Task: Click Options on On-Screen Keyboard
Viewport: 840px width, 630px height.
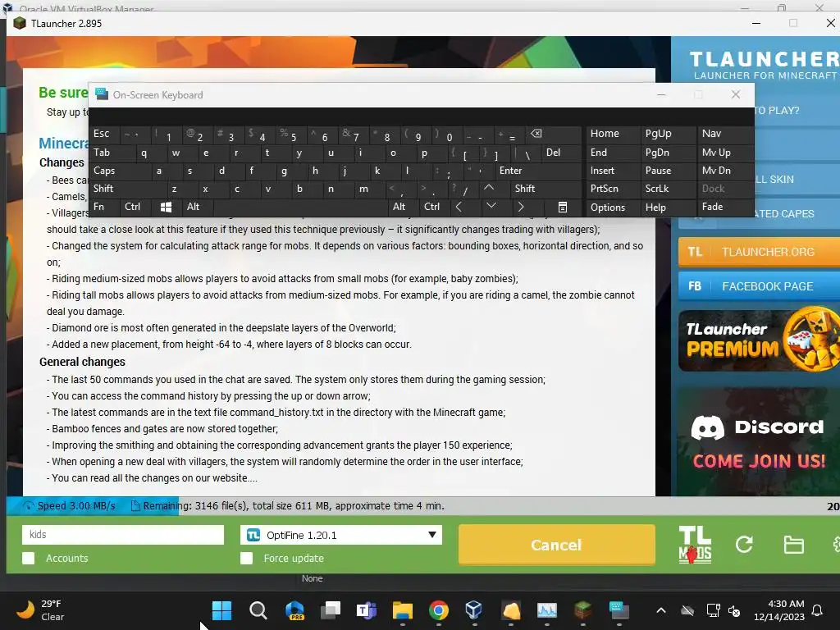Action: 613,208
